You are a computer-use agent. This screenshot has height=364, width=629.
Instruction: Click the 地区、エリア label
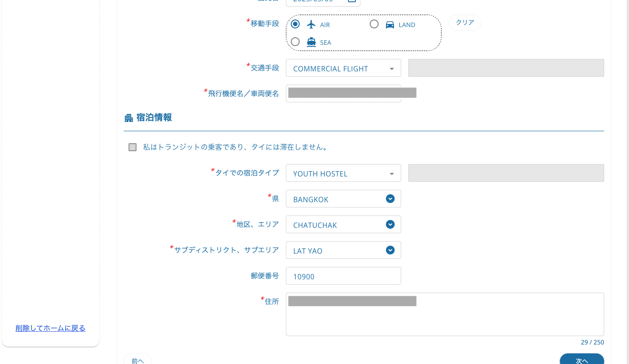[258, 224]
